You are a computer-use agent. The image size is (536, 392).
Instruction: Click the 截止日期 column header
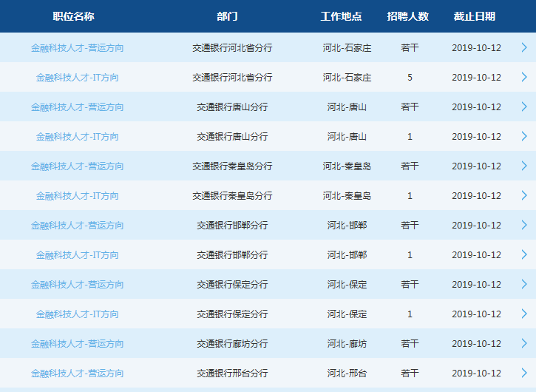tap(475, 16)
